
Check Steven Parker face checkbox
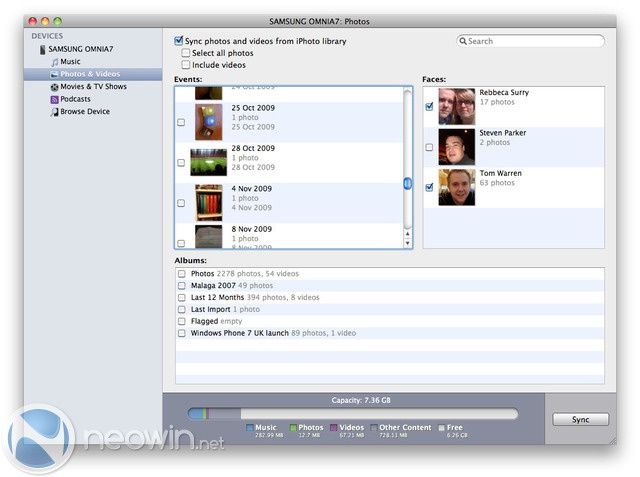coord(429,147)
